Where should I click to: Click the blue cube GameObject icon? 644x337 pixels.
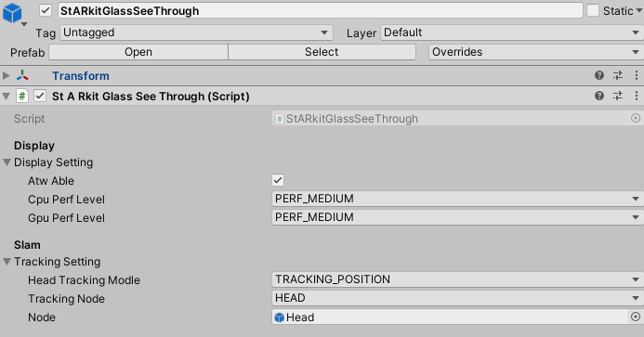point(12,13)
